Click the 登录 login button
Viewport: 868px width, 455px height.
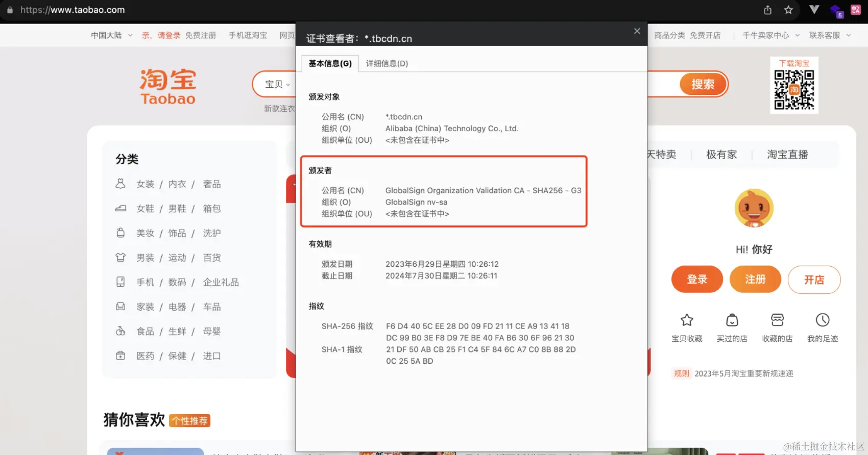[697, 279]
